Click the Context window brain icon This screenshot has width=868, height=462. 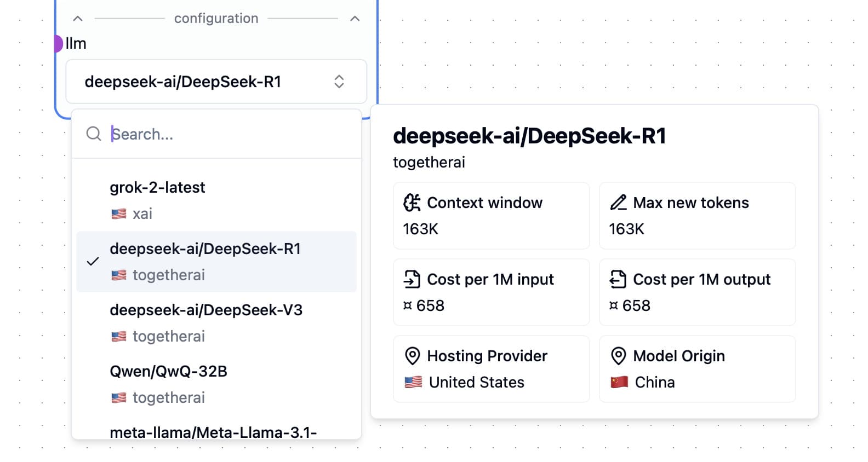click(x=412, y=203)
